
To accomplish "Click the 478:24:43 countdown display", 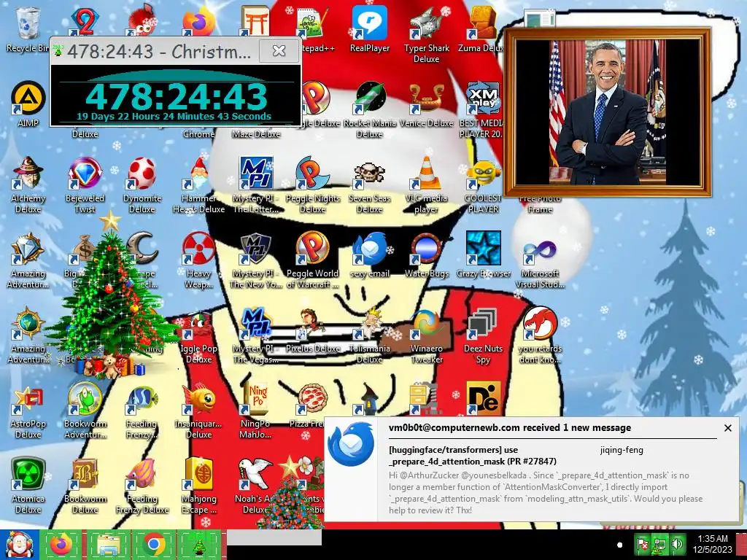I will (177, 96).
